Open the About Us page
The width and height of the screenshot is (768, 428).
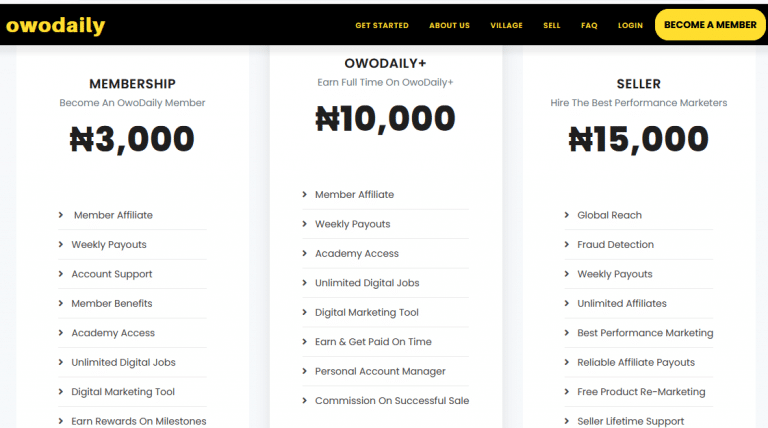[449, 25]
